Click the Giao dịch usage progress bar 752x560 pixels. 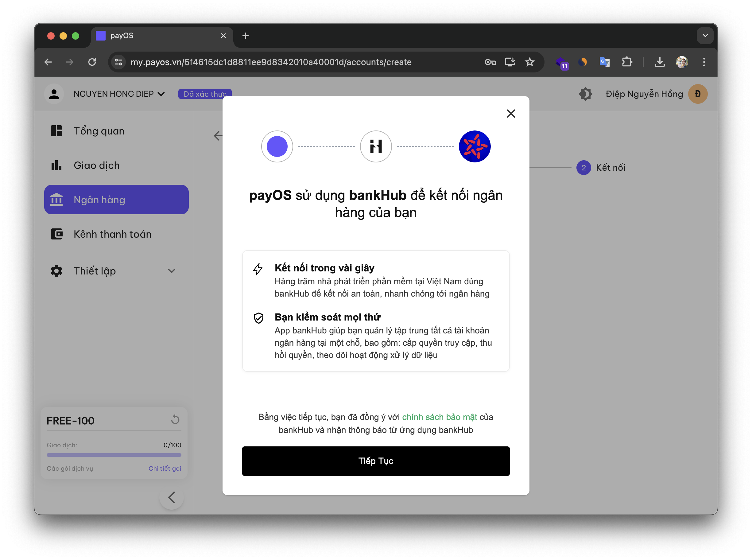pos(114,455)
